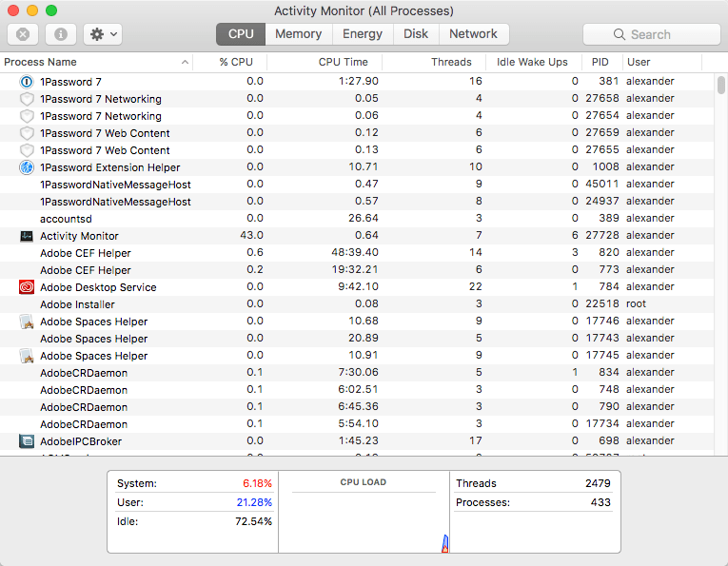Click the 43.0 CPU value for Activity Monitor

pos(251,235)
